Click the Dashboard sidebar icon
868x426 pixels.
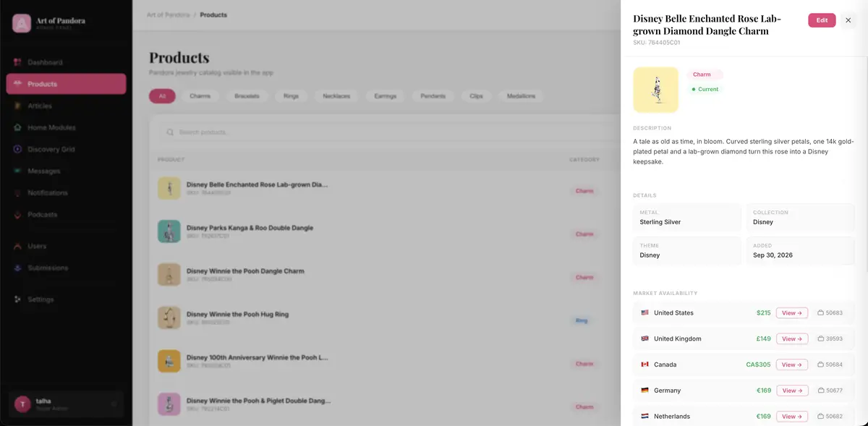pyautogui.click(x=17, y=62)
